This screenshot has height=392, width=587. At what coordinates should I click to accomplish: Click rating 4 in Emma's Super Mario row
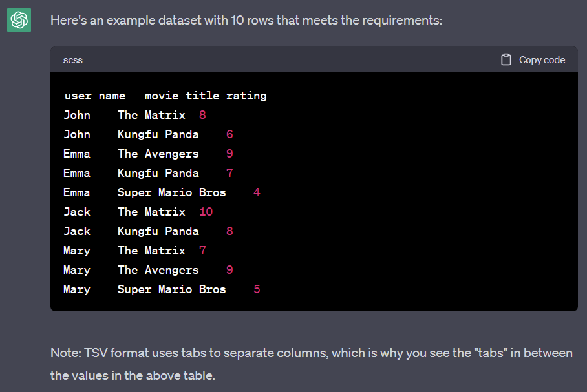pyautogui.click(x=257, y=192)
